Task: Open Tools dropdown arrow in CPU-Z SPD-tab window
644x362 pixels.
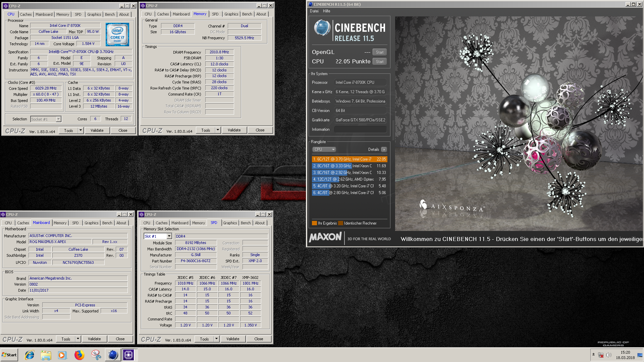Action: (x=216, y=339)
